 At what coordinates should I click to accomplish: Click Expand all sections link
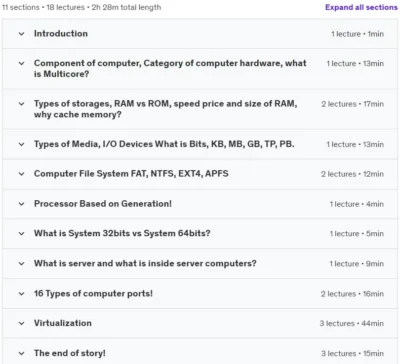(361, 7)
